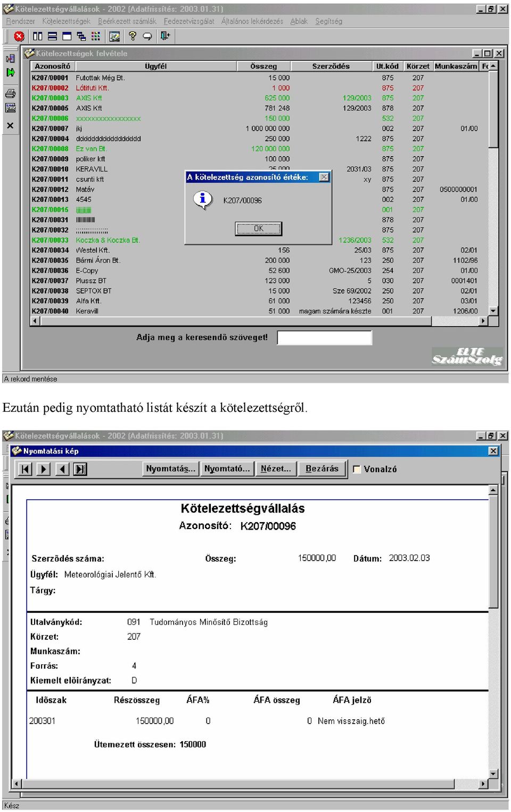Image resolution: width=511 pixels, height=812 pixels.
Task: Click the cascade windows toolbar icon
Action: 81,36
